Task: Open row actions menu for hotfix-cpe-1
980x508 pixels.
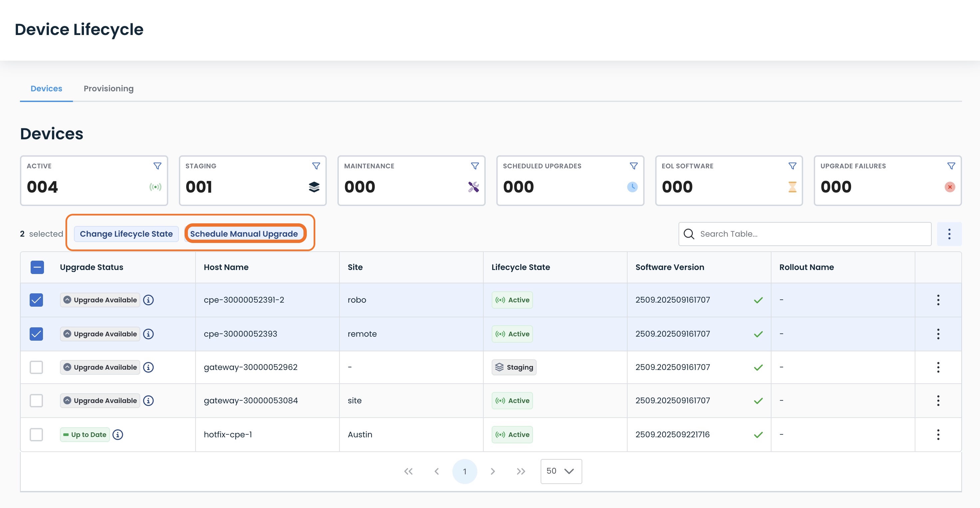Action: [x=938, y=435]
